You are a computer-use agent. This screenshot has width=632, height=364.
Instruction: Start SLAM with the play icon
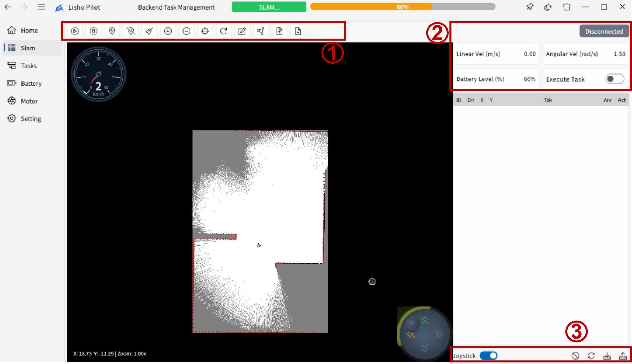click(75, 31)
